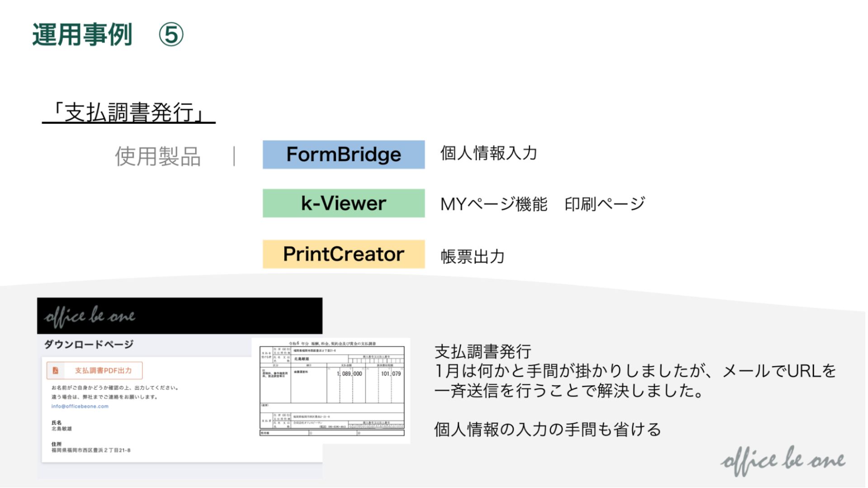The width and height of the screenshot is (868, 488).
Task: Select the FormBridge blue label
Action: [344, 155]
